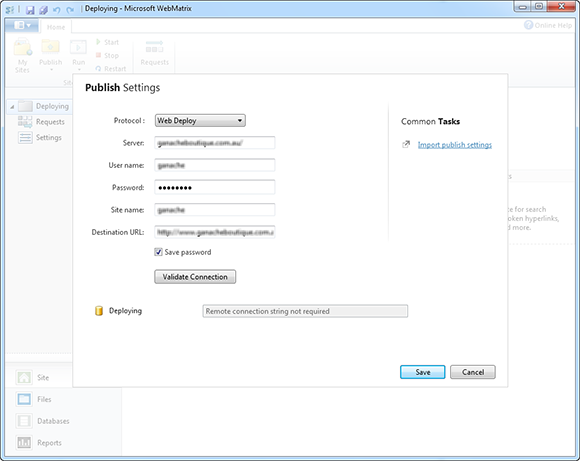Click the Run ribbon button
The image size is (580, 461).
click(x=78, y=55)
